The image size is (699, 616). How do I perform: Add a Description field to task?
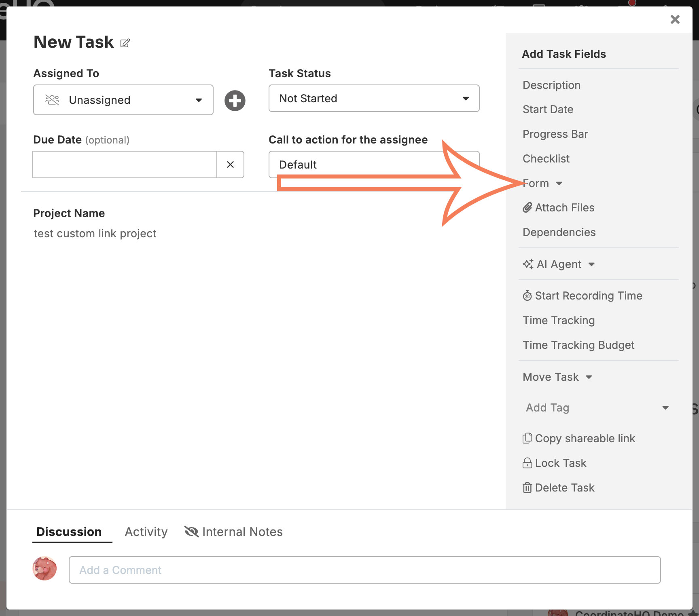pos(552,85)
